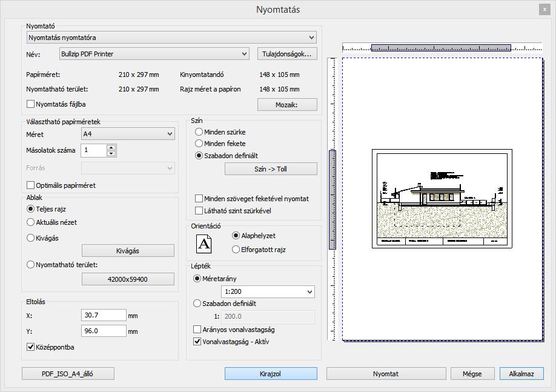This screenshot has height=392, width=556.
Task: Click the Kinyomtatandó value 148 x 105 mm
Action: (279, 75)
